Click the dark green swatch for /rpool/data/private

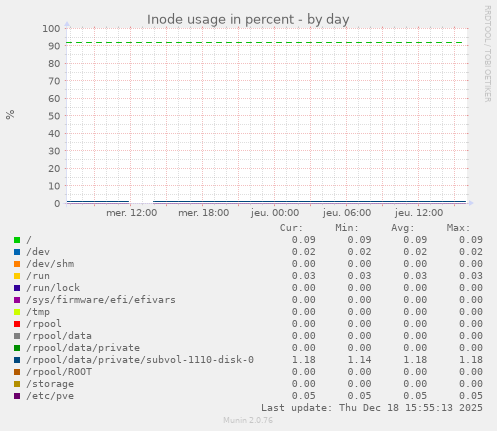pyautogui.click(x=17, y=348)
